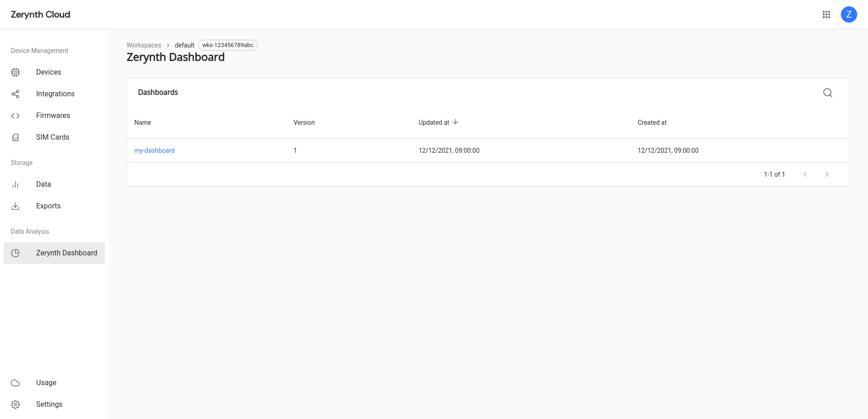This screenshot has width=868, height=419.
Task: Open the Usage page
Action: pyautogui.click(x=54, y=383)
